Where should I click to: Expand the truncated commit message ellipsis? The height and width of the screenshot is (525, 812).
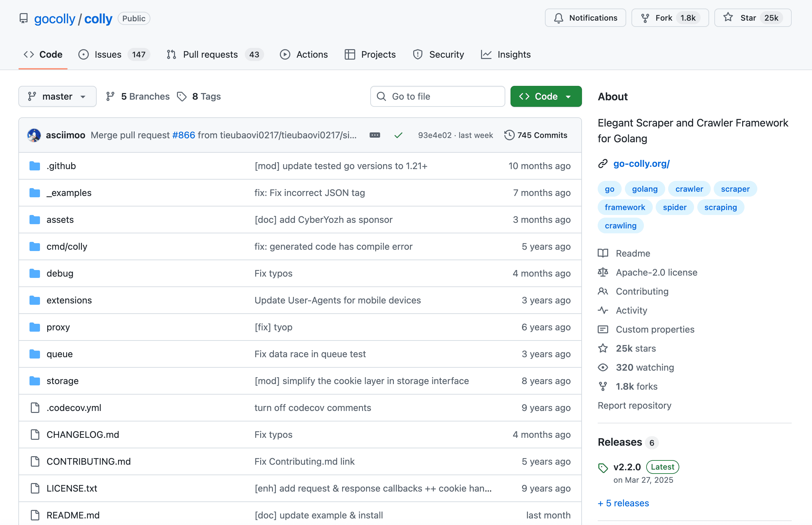[374, 135]
